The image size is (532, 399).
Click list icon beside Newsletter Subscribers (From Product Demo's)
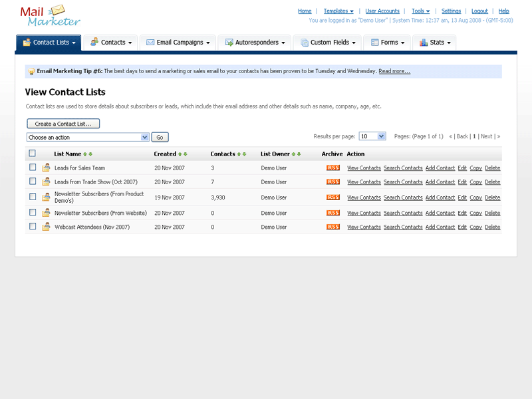coord(46,197)
